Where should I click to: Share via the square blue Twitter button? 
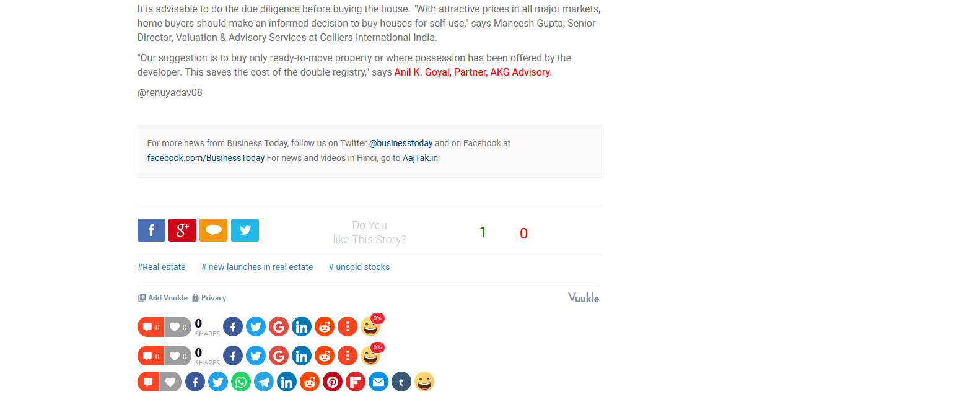click(245, 230)
